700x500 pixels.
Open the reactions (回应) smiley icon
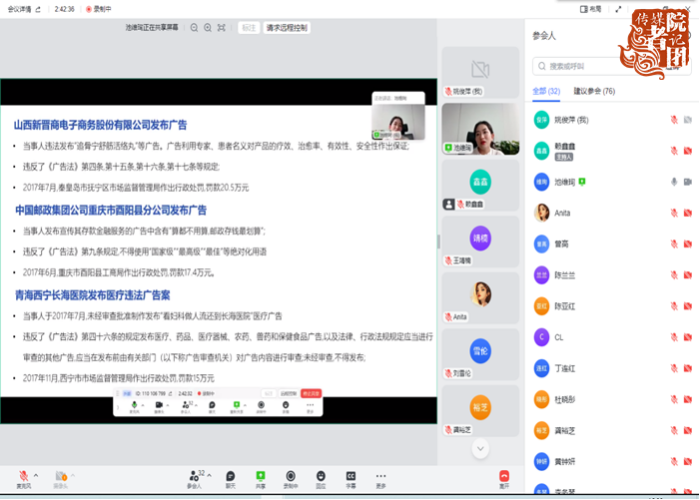coord(321,476)
